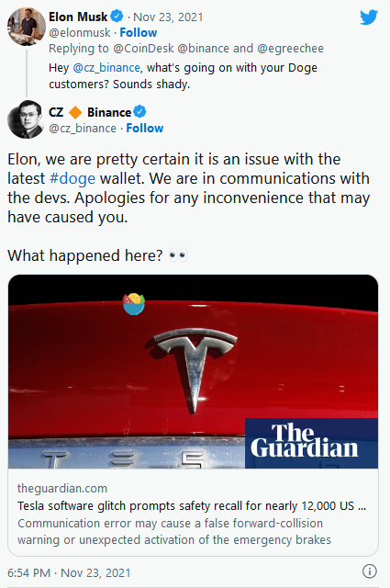Open the Tesla software glitch recall headline
Screen dimensions: 390x588
pyautogui.click(x=192, y=506)
